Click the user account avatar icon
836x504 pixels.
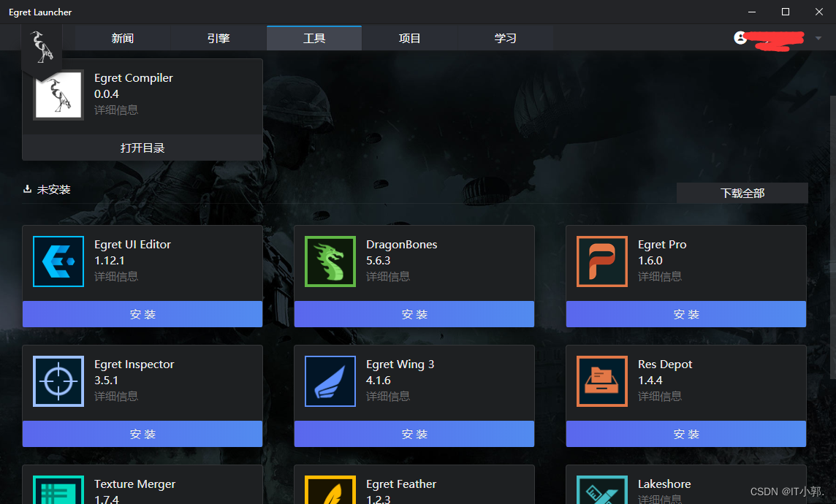point(740,38)
